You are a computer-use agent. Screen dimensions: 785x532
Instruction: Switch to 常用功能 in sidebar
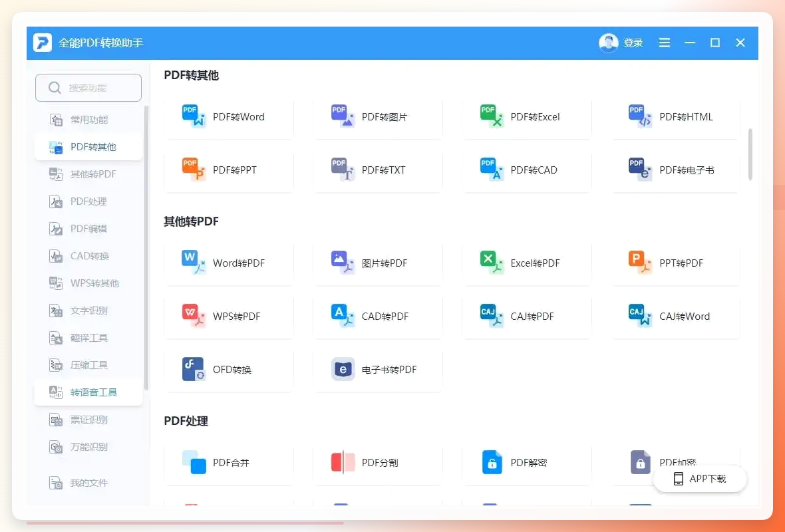tap(88, 120)
